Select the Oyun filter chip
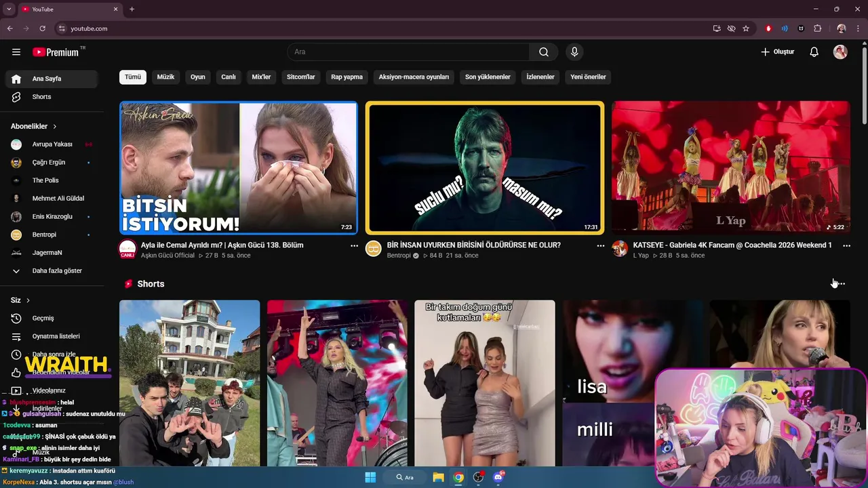868x488 pixels. coord(197,77)
